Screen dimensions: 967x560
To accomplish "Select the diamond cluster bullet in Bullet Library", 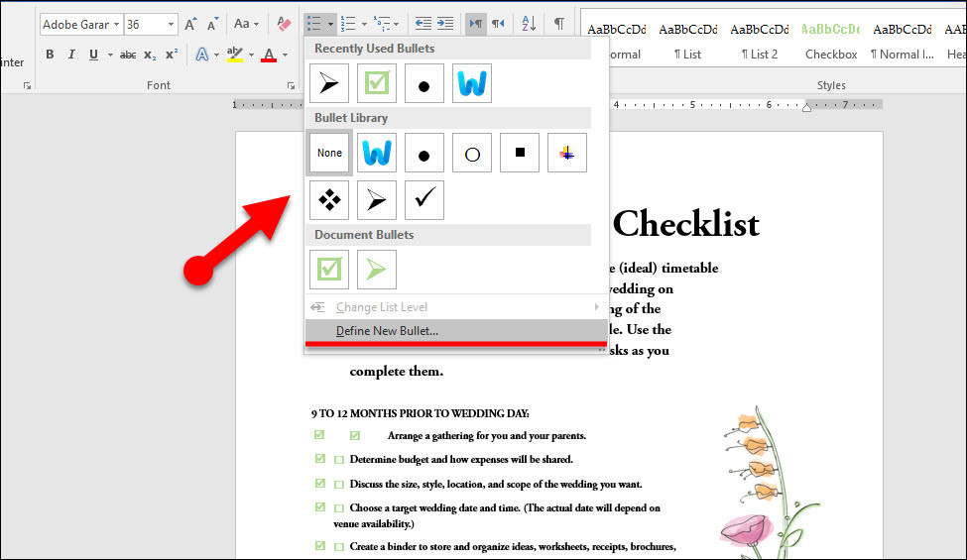I will 329,199.
